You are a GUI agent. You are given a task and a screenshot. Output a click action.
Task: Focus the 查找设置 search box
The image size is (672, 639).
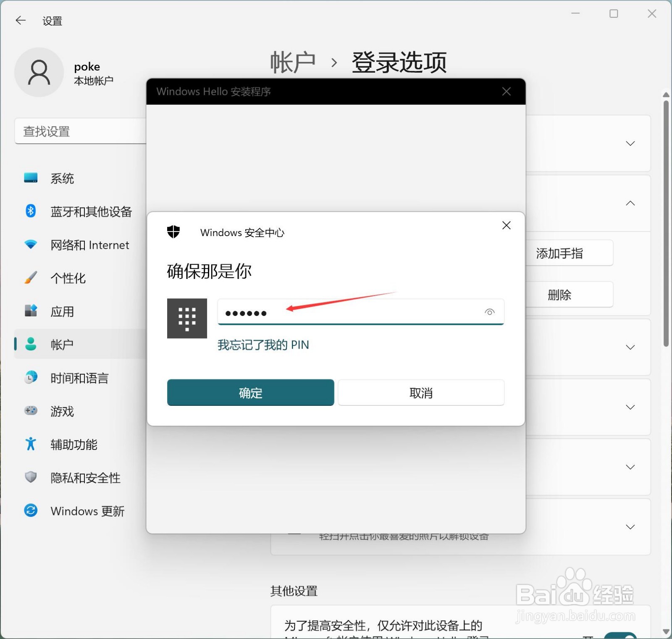(x=81, y=131)
